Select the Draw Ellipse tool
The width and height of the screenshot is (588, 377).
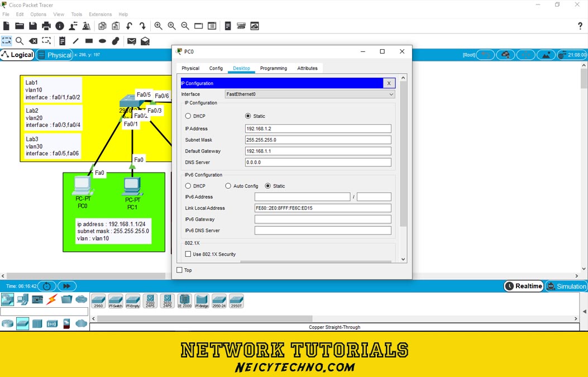pyautogui.click(x=102, y=41)
